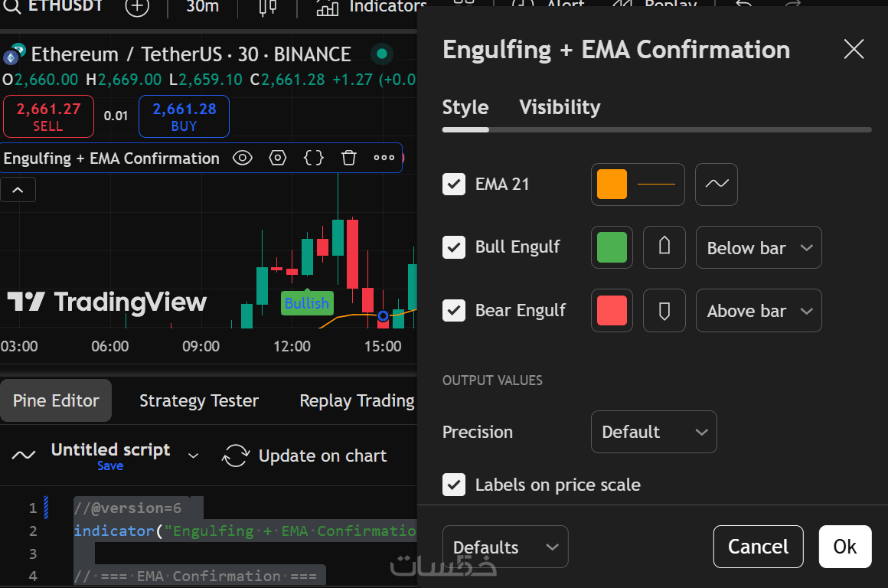Open the Strategy Tester tab

199,401
